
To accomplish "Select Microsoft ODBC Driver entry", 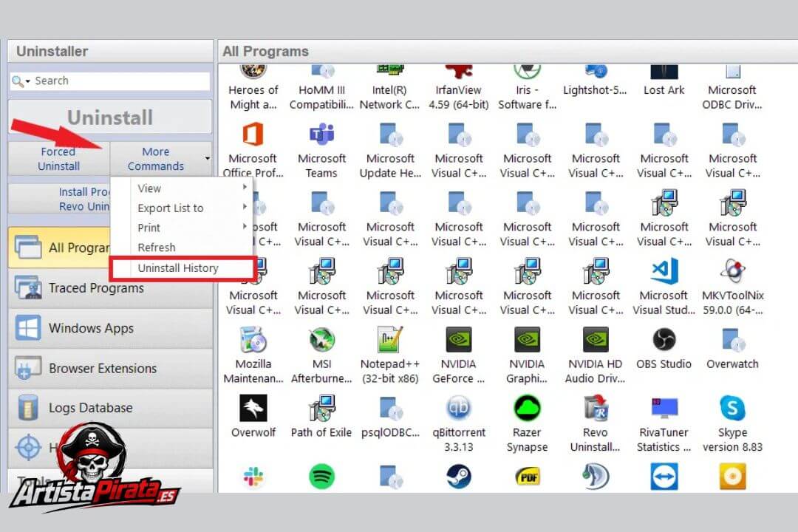I will tap(733, 88).
